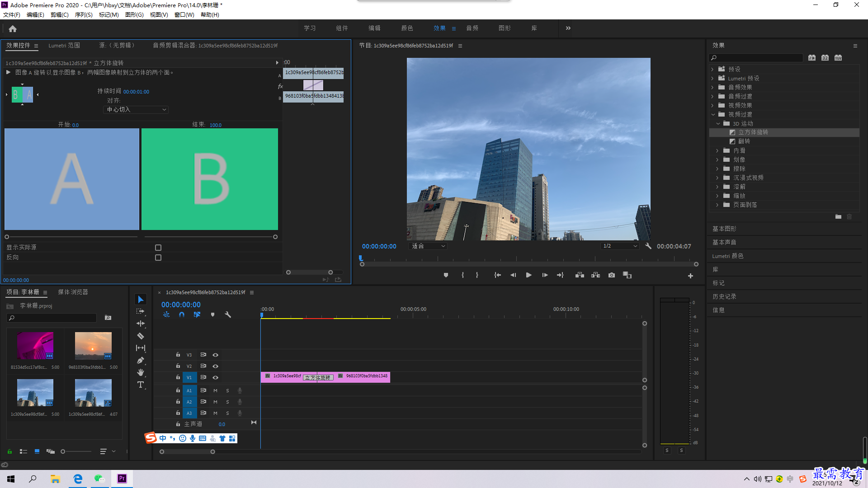The height and width of the screenshot is (488, 868).
Task: Select the Selection tool arrow
Action: click(141, 300)
